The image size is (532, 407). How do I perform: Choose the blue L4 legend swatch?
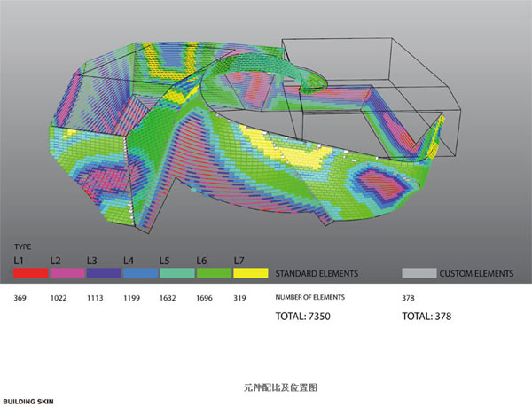point(140,272)
